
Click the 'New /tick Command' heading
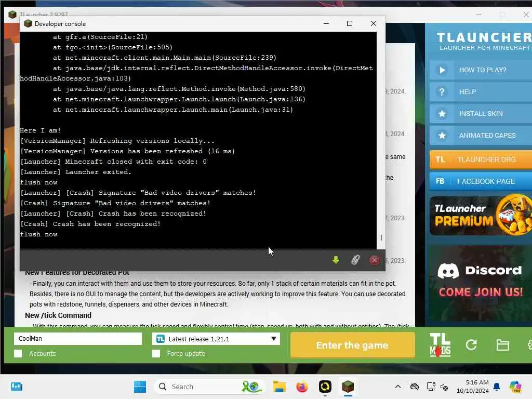pos(58,315)
